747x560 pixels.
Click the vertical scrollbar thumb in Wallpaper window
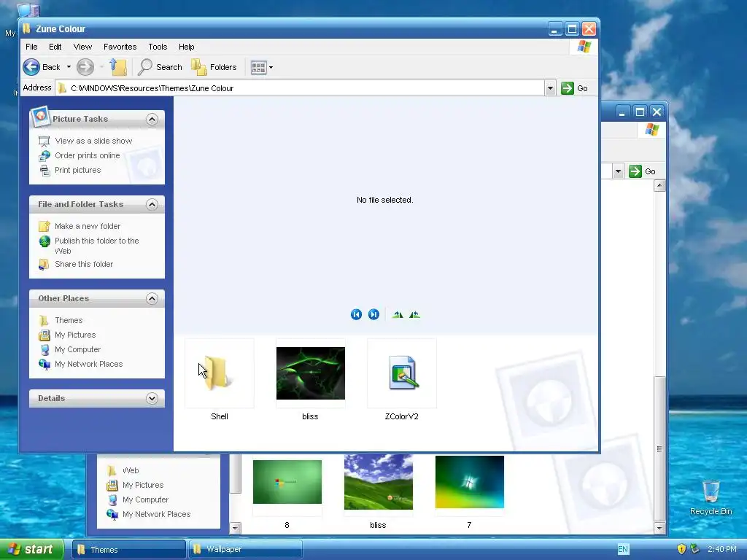(x=659, y=448)
